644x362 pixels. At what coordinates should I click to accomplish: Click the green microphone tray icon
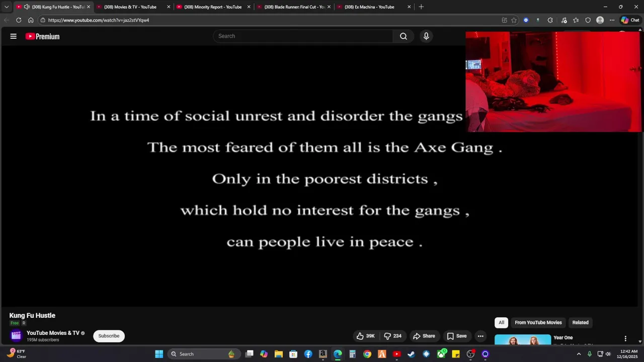(590, 354)
